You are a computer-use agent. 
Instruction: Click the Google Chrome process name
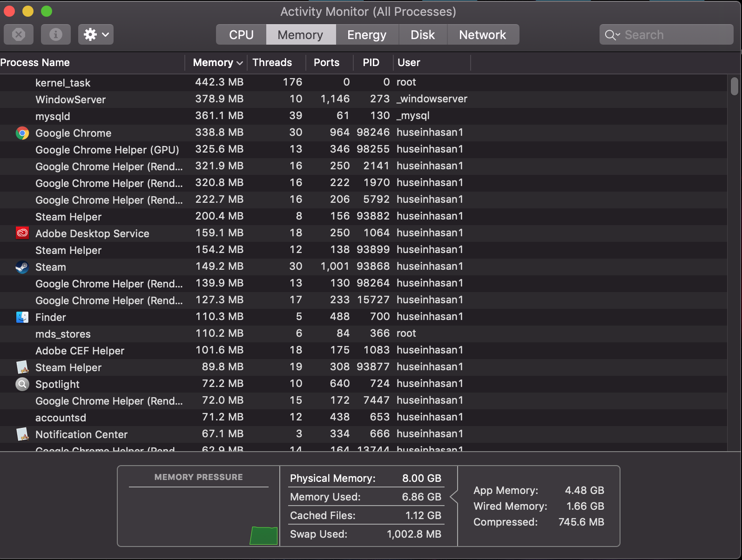tap(74, 133)
